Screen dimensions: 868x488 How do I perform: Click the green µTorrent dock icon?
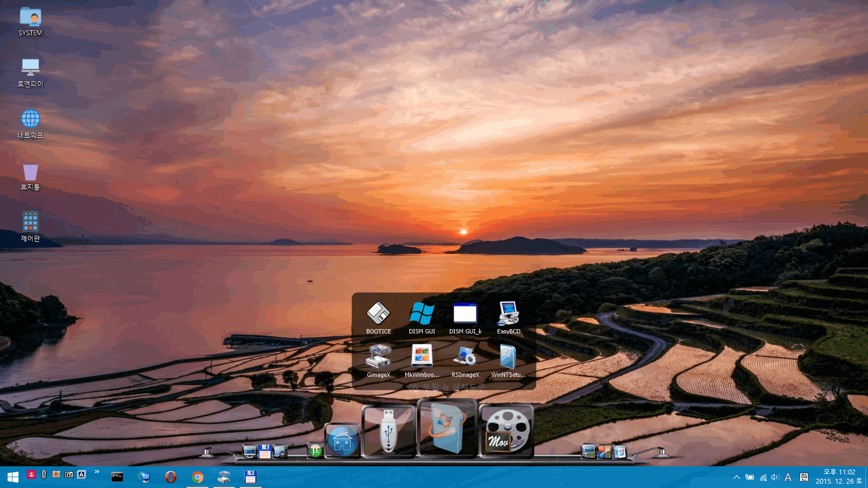point(315,450)
